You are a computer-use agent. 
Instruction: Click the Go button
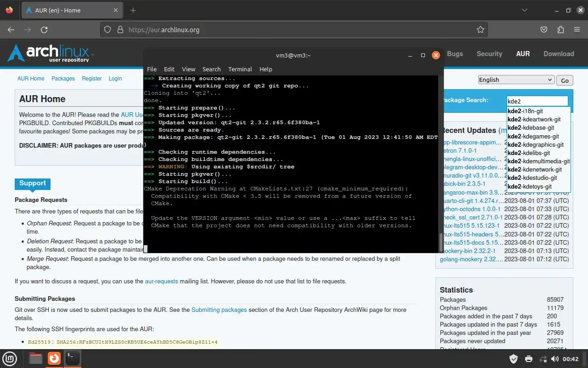(x=565, y=80)
